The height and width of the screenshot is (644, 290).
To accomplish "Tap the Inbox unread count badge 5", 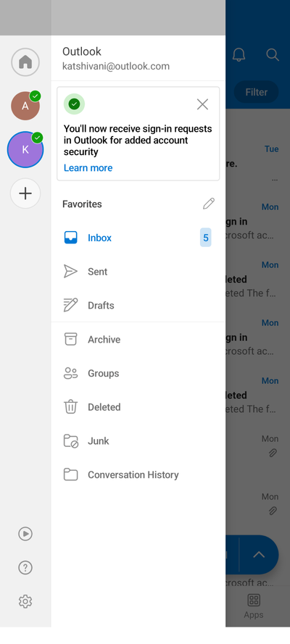I will point(206,238).
